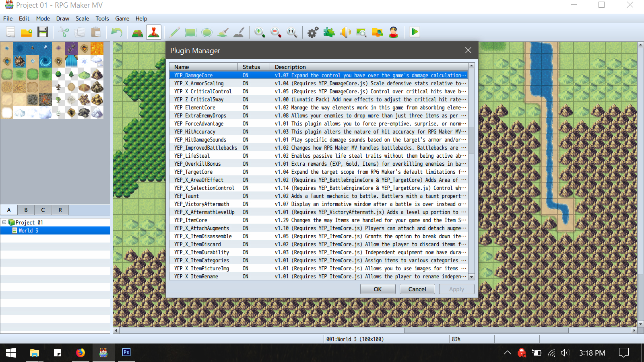Click the Zoom In magnifier icon
Image resolution: width=644 pixels, height=362 pixels.
click(x=260, y=32)
